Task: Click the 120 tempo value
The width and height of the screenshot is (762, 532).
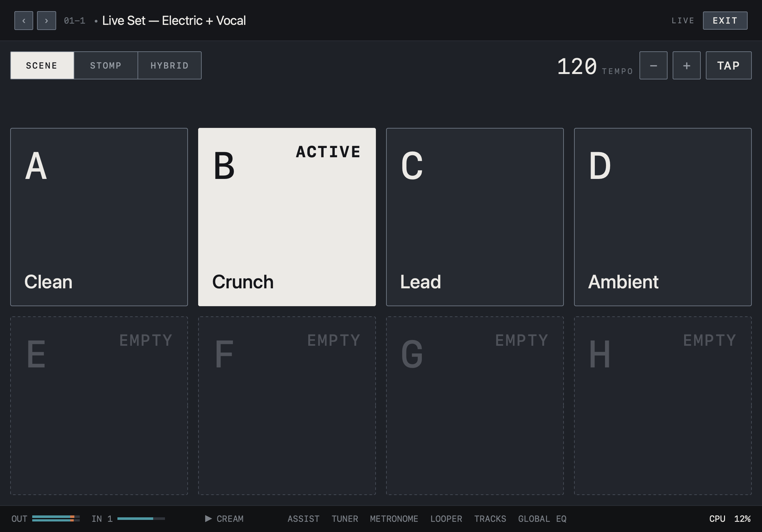Action: point(577,66)
